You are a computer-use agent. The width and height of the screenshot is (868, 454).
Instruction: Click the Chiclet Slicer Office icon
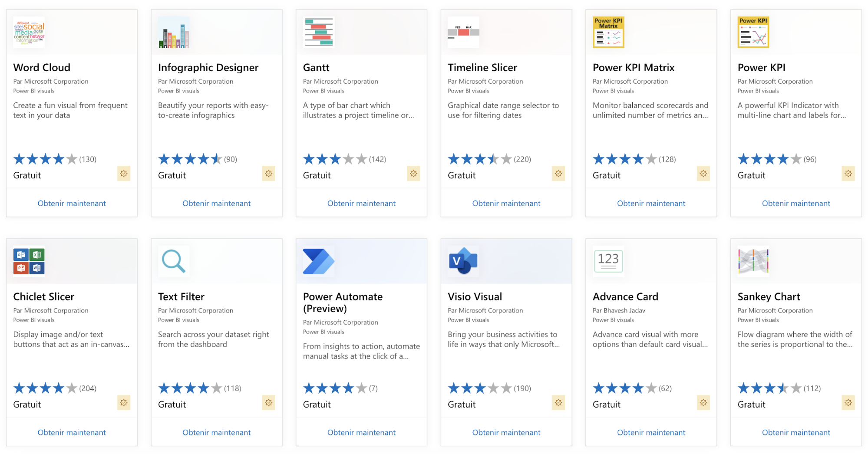point(29,261)
